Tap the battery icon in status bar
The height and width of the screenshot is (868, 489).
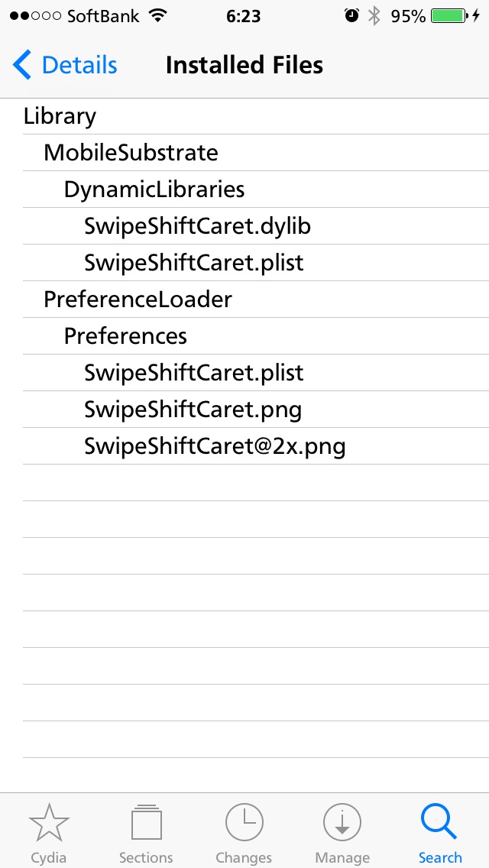[x=449, y=16]
